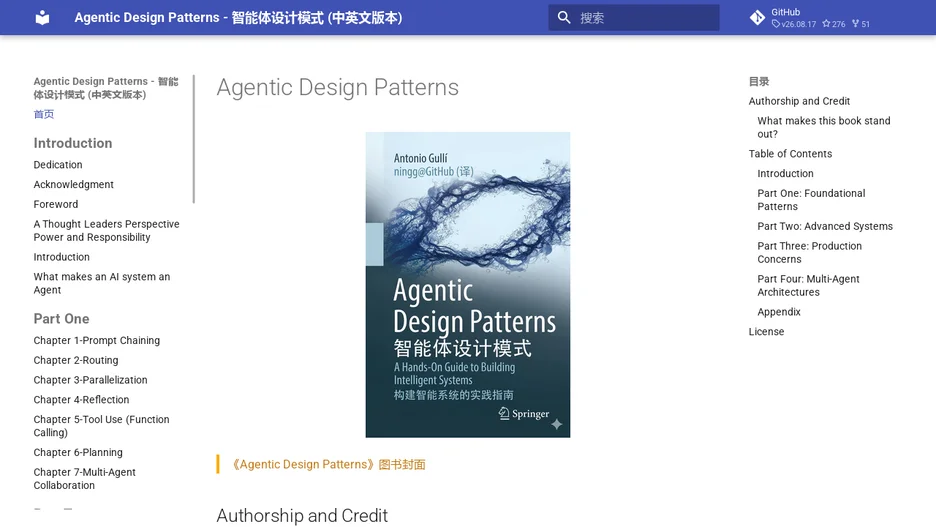The width and height of the screenshot is (936, 527).
Task: Click the GitHub git logo icon
Action: (x=758, y=18)
